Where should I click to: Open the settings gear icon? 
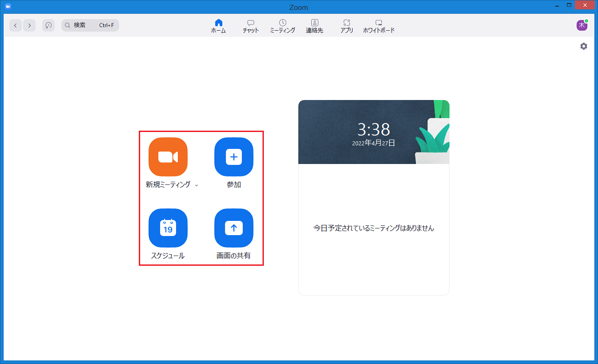point(583,46)
